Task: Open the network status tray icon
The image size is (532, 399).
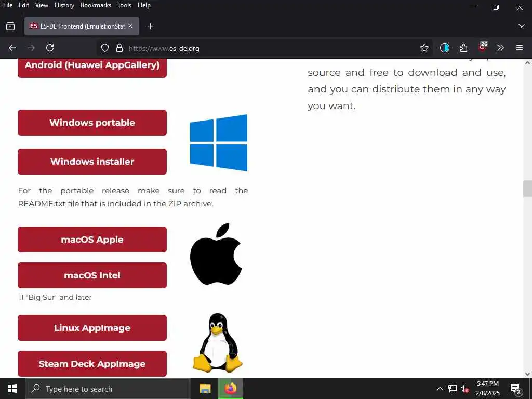Action: tap(453, 389)
